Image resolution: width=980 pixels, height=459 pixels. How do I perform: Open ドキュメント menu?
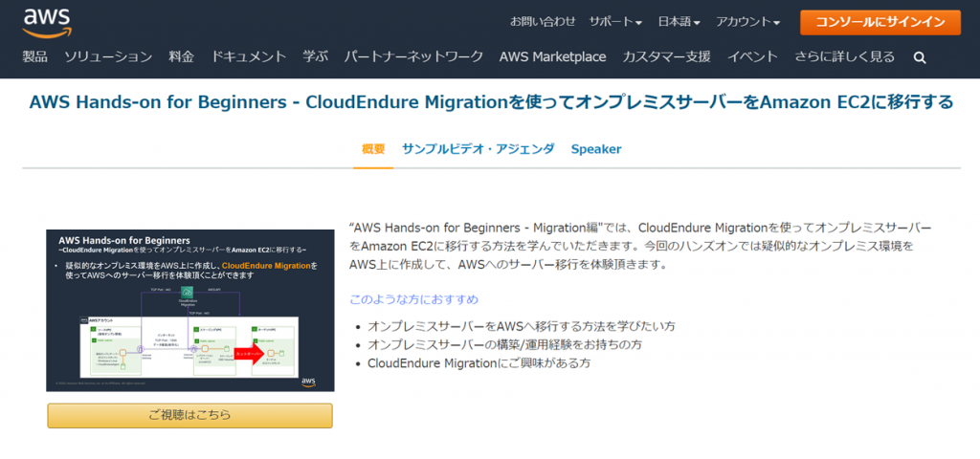point(249,56)
